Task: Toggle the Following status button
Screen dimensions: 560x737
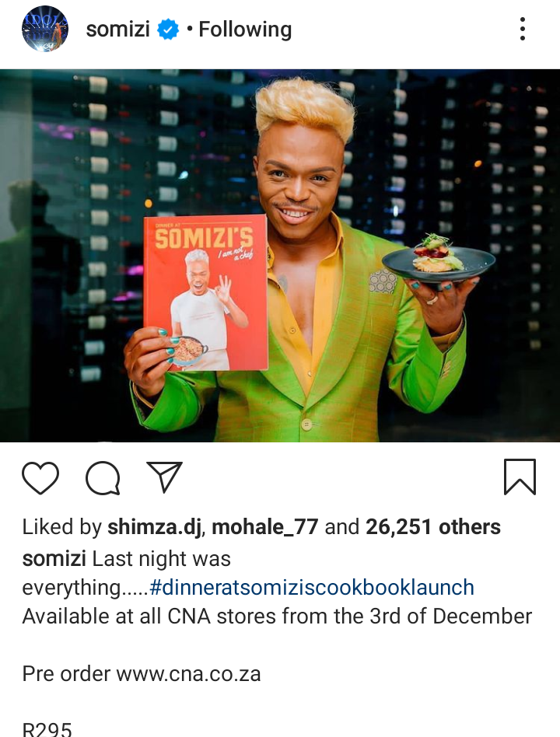Action: point(245,29)
